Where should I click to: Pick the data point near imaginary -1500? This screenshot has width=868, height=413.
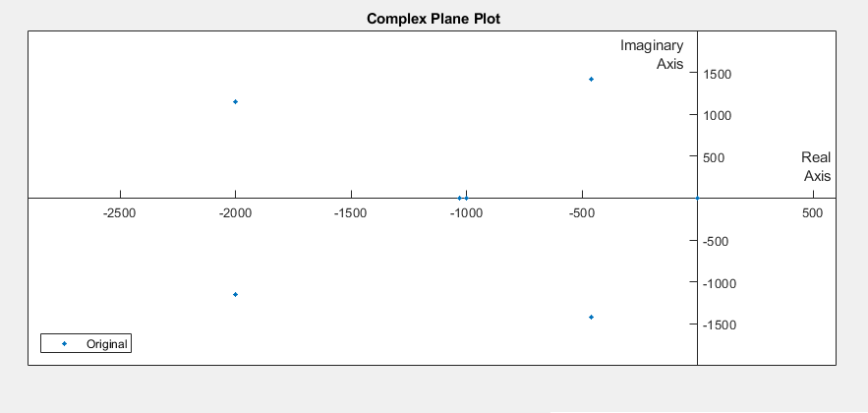[x=591, y=317]
